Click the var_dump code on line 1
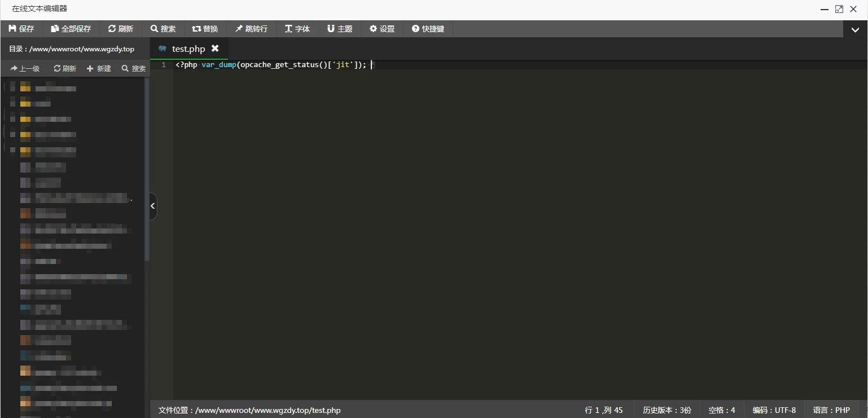The image size is (868, 418). (218, 65)
